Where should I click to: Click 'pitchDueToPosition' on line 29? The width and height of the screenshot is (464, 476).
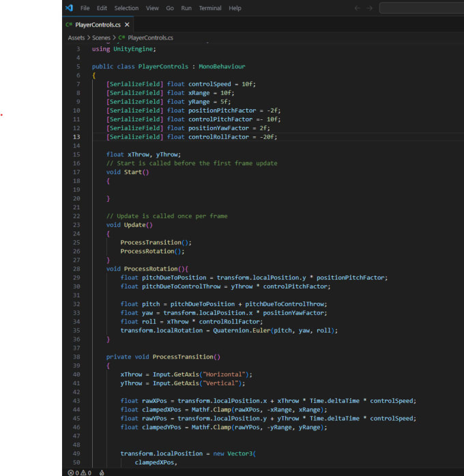tap(174, 278)
